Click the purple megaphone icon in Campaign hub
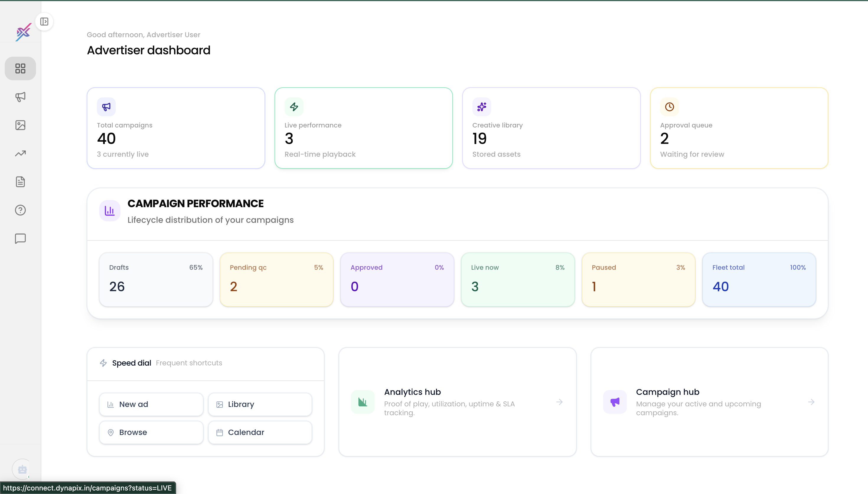 [615, 402]
